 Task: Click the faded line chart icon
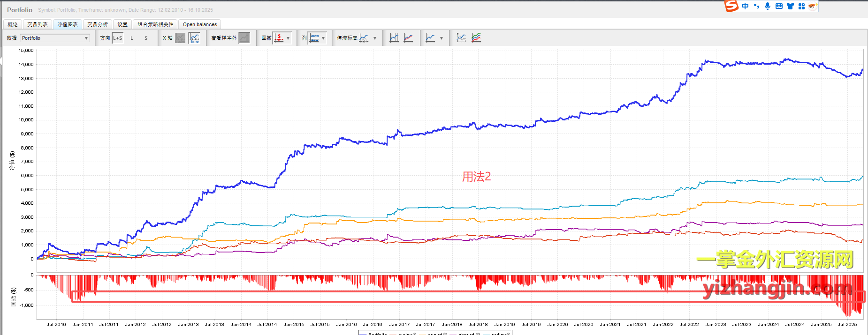pyautogui.click(x=462, y=38)
